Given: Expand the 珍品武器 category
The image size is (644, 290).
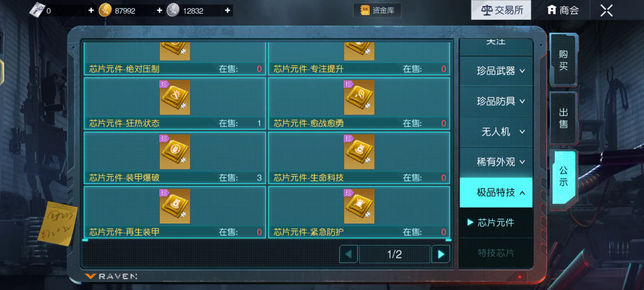Looking at the screenshot, I should pyautogui.click(x=496, y=71).
